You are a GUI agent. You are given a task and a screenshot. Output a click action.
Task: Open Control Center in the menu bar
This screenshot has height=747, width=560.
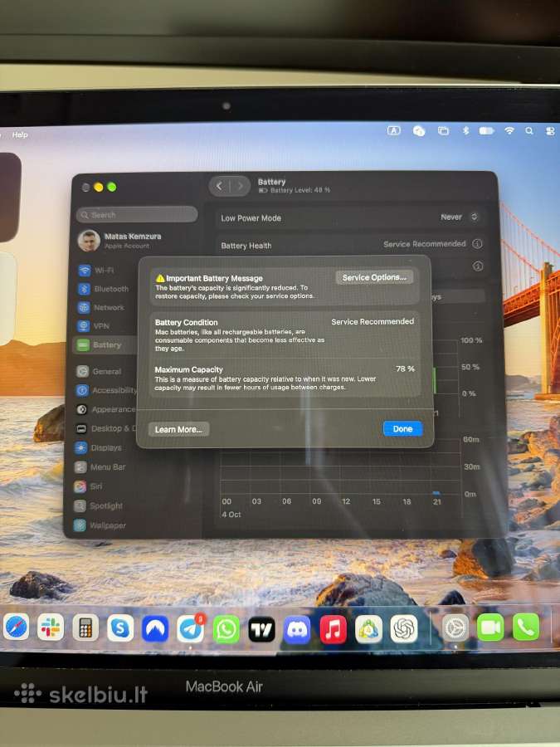(550, 131)
